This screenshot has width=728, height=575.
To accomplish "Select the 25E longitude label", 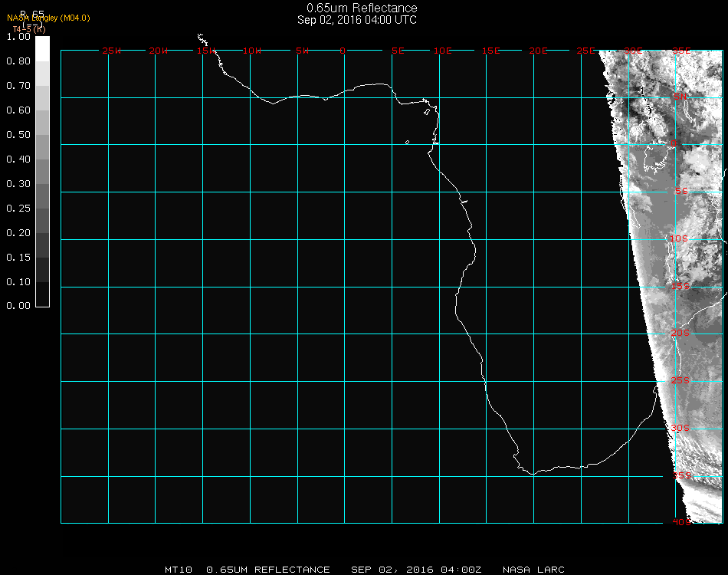I will click(586, 51).
